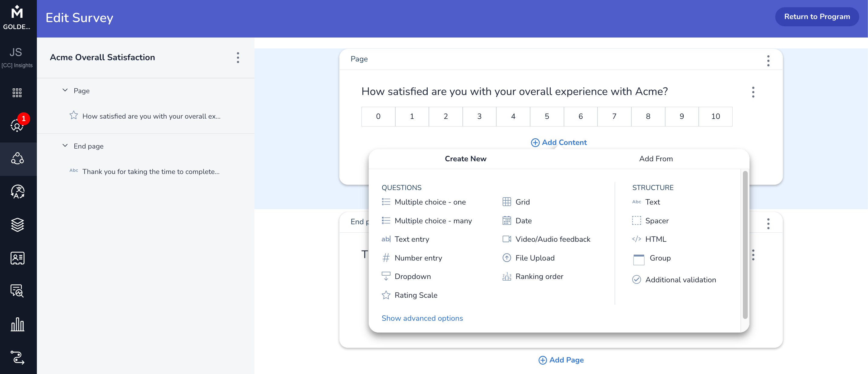The height and width of the screenshot is (374, 868).
Task: Select rating value 7 on the scale
Action: pos(614,116)
